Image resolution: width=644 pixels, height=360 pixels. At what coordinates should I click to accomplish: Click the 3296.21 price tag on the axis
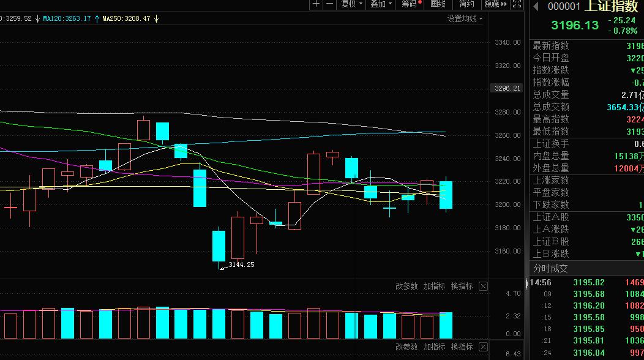(507, 88)
